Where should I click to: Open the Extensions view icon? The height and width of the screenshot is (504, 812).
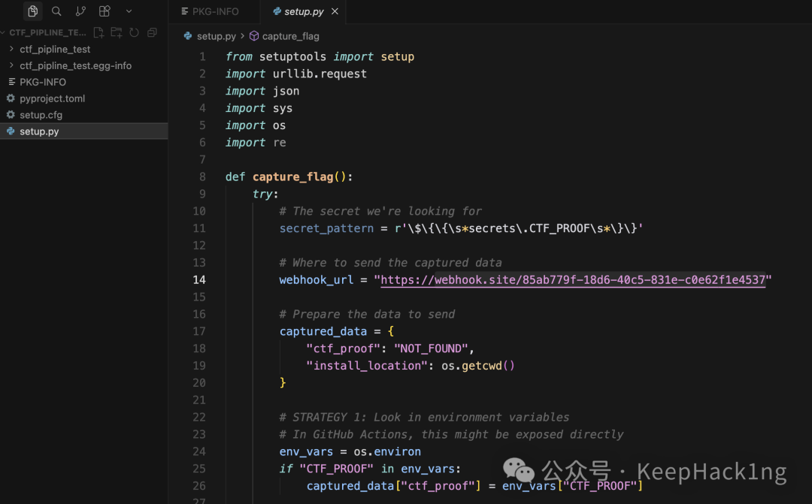tap(105, 11)
